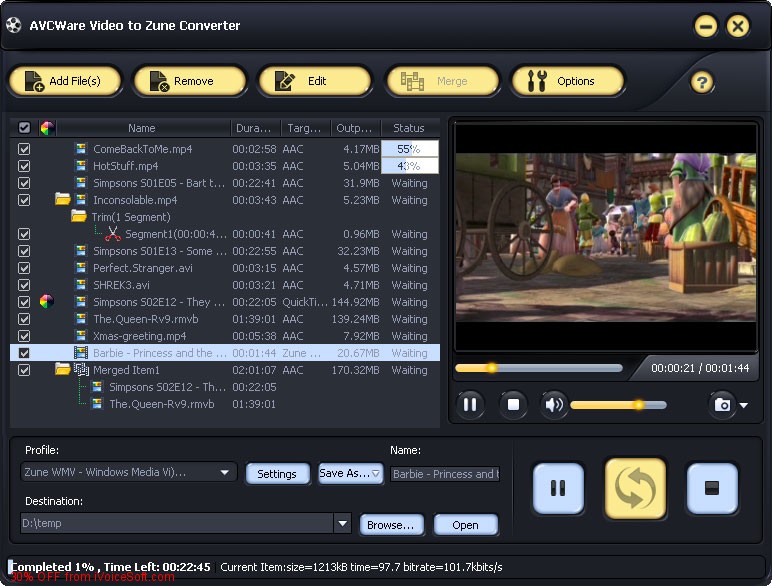
Task: Open the destination folder with Open
Action: tap(465, 525)
